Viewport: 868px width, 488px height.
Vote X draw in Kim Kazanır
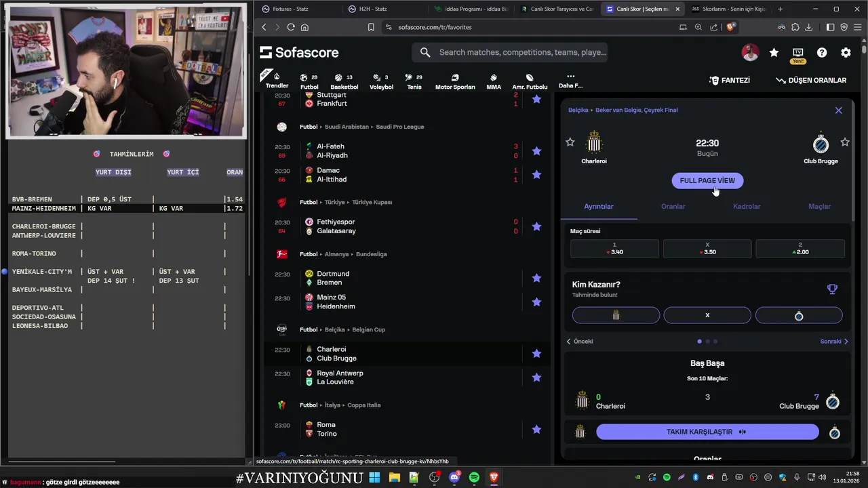click(x=707, y=315)
